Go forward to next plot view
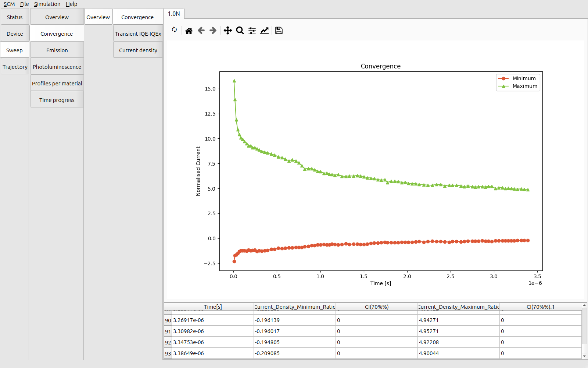 213,31
